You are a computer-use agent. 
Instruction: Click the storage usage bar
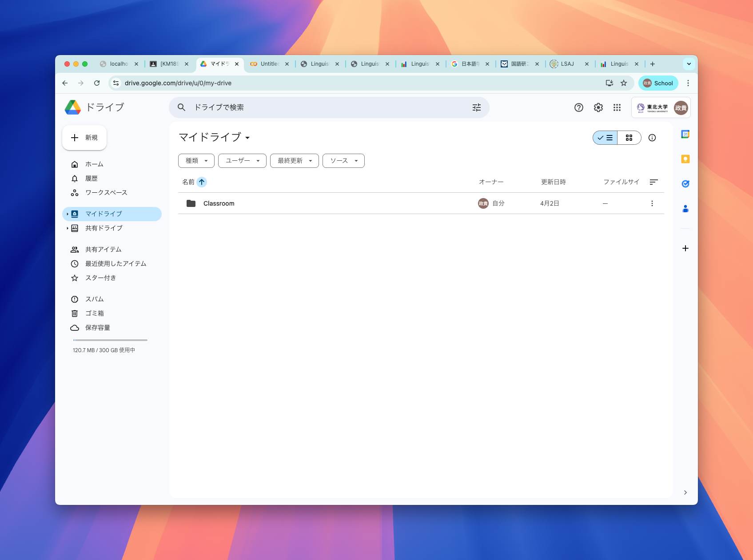click(x=110, y=340)
